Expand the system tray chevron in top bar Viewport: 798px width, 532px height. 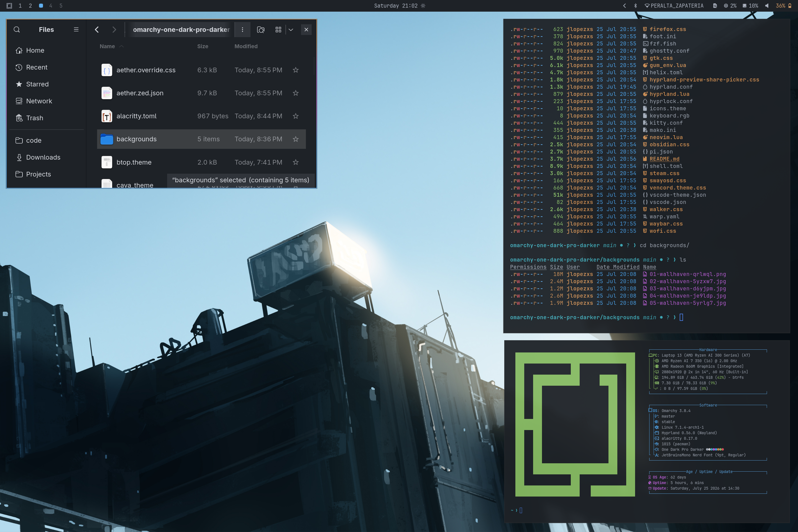(x=625, y=6)
